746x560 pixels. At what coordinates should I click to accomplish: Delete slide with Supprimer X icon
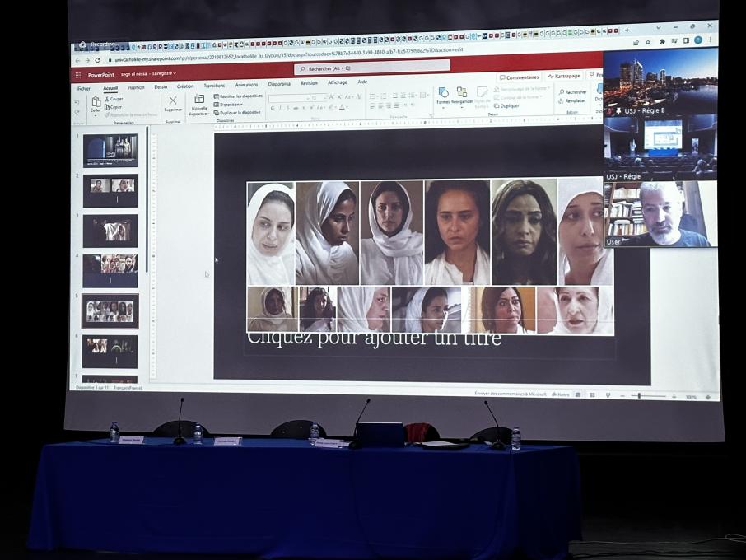pos(173,100)
